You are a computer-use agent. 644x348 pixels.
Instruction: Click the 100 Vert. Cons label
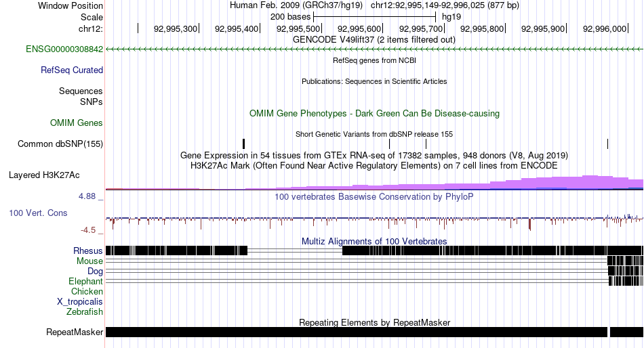click(38, 213)
